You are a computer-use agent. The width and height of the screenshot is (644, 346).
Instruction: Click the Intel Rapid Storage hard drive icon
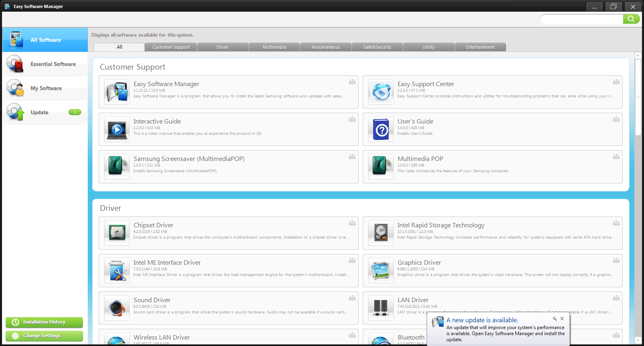coord(381,233)
